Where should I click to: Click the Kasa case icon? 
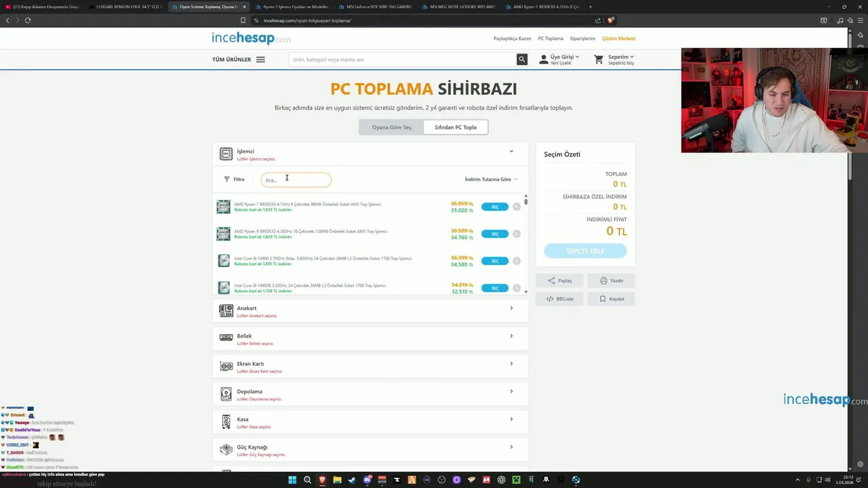tap(226, 422)
